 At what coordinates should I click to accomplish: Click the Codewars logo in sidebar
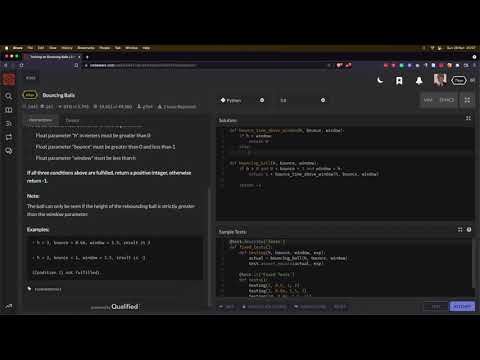(x=9, y=79)
